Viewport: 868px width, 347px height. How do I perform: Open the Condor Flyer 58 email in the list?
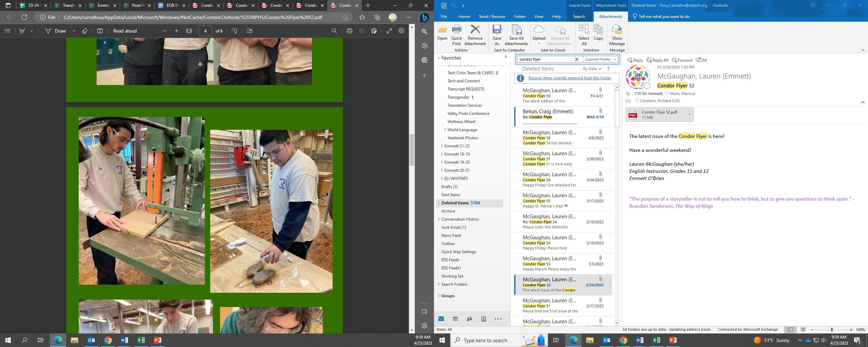coord(563,138)
